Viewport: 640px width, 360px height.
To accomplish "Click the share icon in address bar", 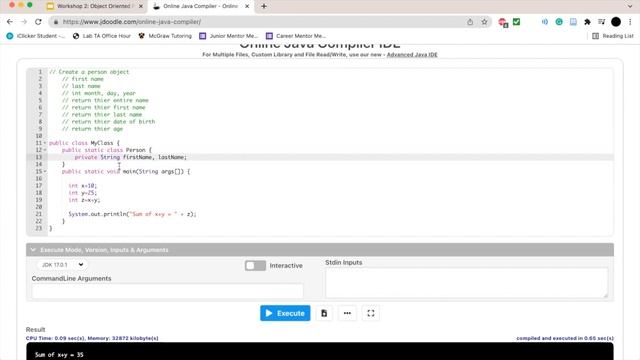I will click(x=470, y=22).
